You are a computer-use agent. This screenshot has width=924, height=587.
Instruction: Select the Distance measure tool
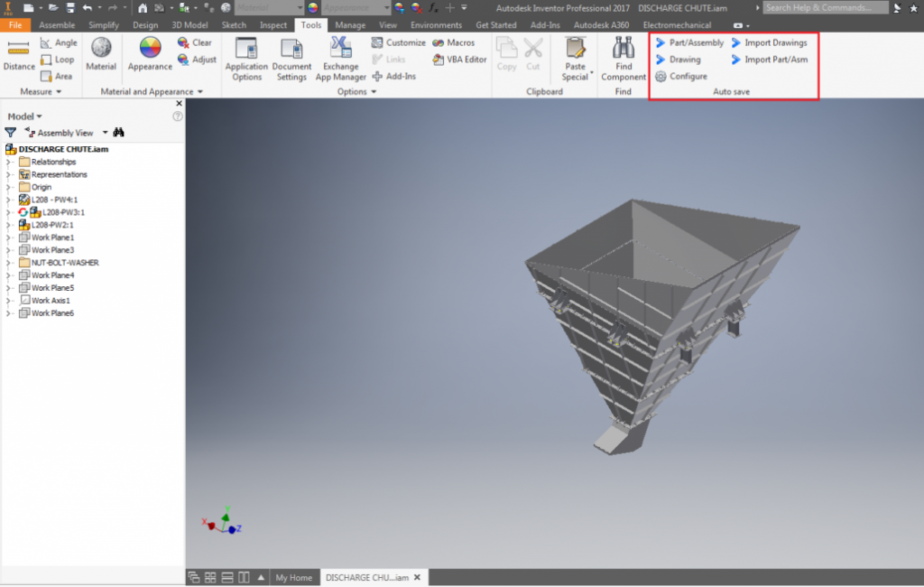pyautogui.click(x=16, y=56)
